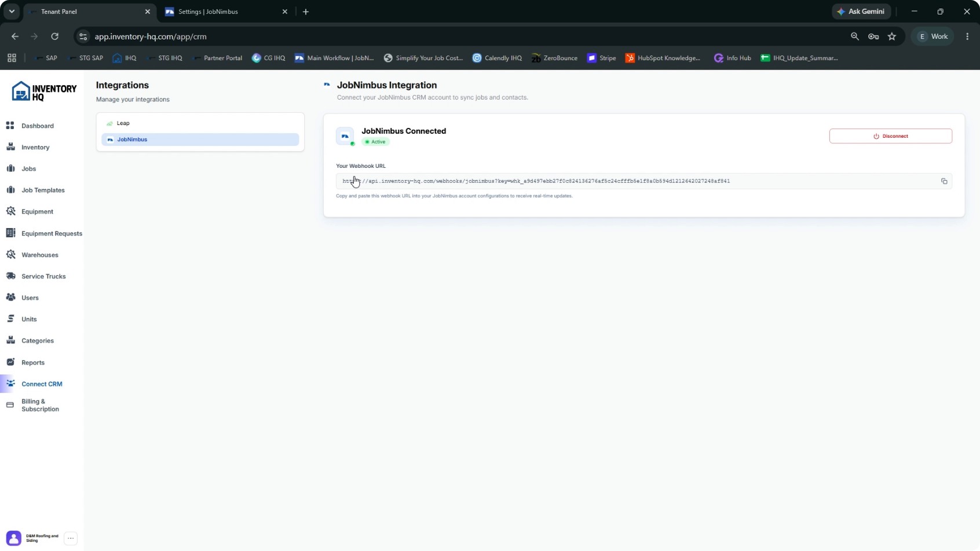Copy webhook URL with copy icon
Viewport: 980px width, 551px height.
(944, 181)
